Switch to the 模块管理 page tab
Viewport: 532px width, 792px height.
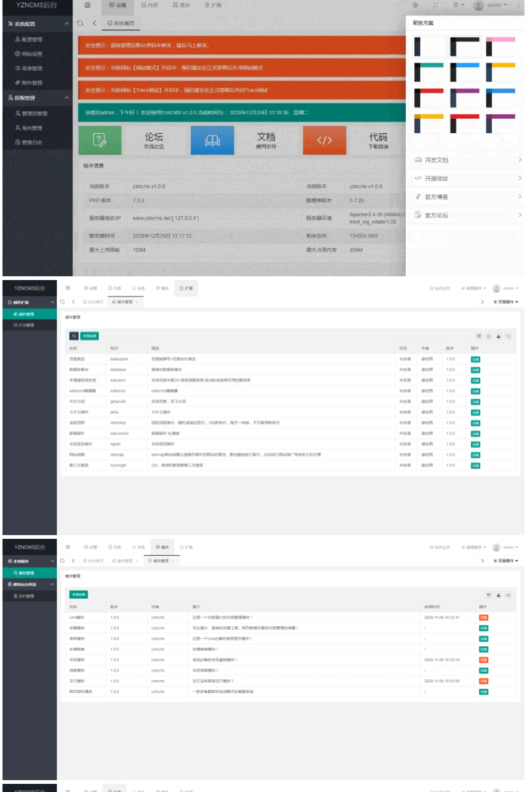point(157,561)
